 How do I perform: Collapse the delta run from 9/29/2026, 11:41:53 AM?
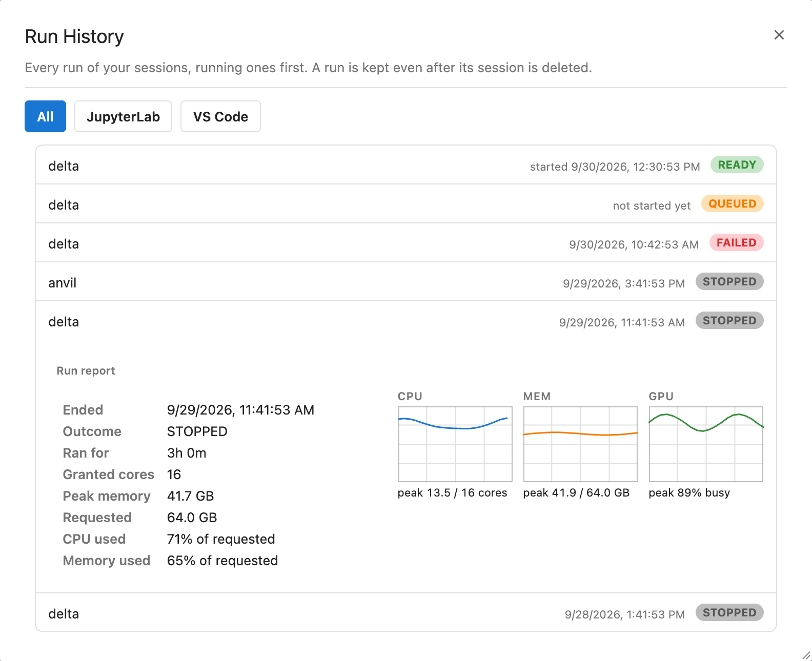(x=406, y=321)
